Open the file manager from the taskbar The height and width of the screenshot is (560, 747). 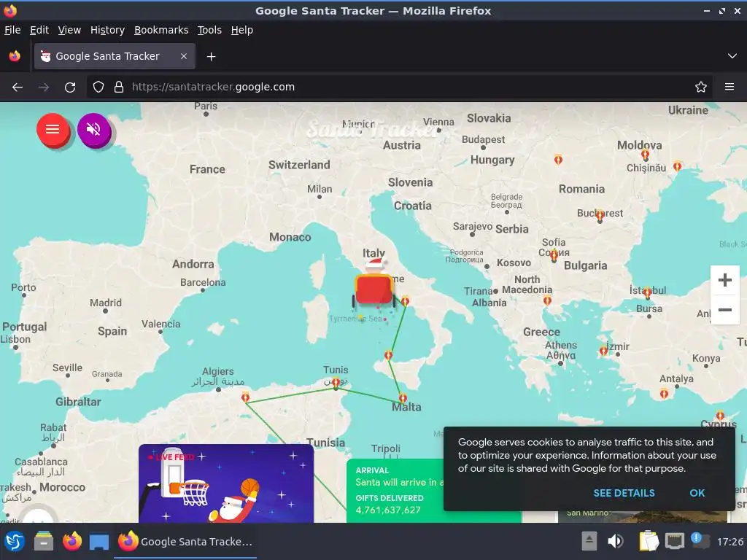(43, 542)
